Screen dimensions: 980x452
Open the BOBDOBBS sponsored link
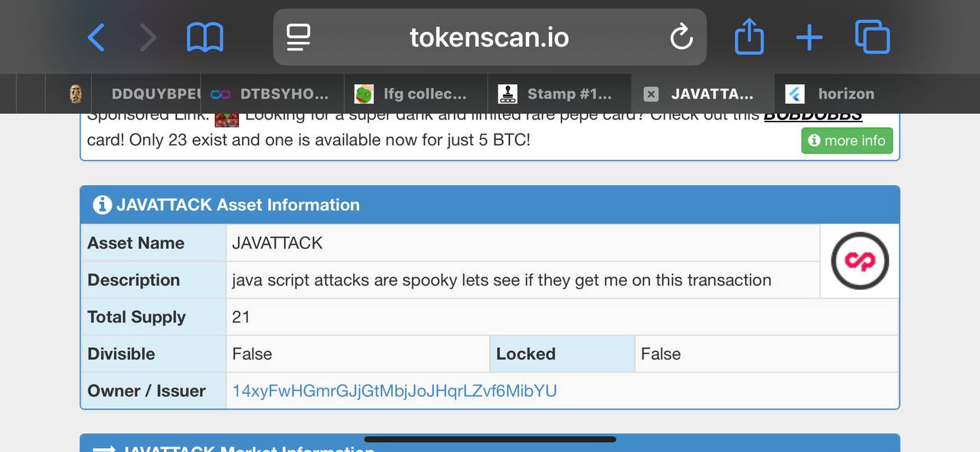(x=812, y=117)
